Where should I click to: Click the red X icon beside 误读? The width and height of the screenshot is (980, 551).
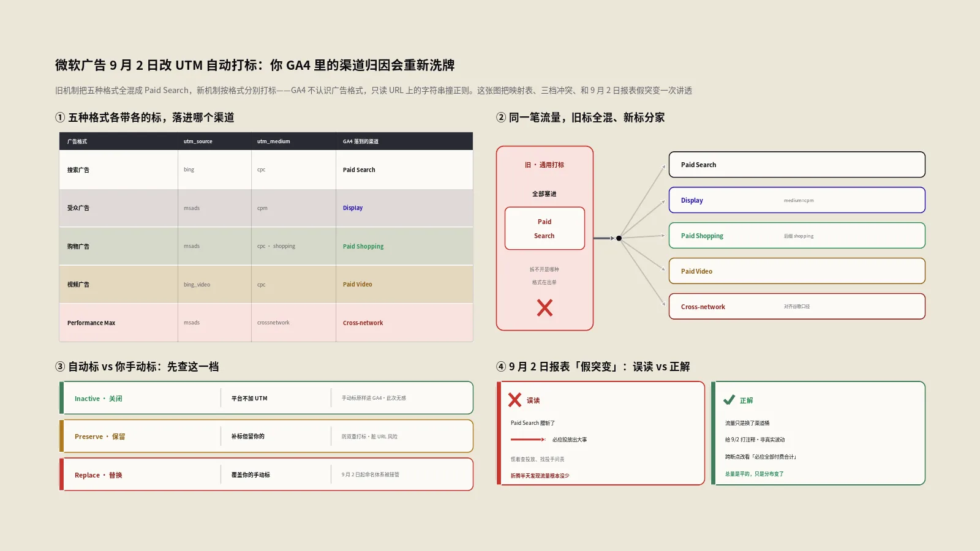point(514,400)
